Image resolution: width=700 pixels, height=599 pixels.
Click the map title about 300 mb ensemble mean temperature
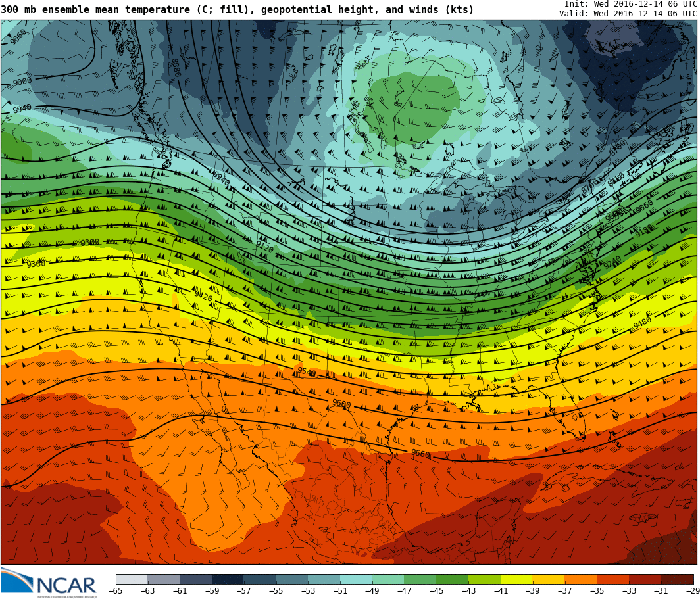(x=237, y=9)
